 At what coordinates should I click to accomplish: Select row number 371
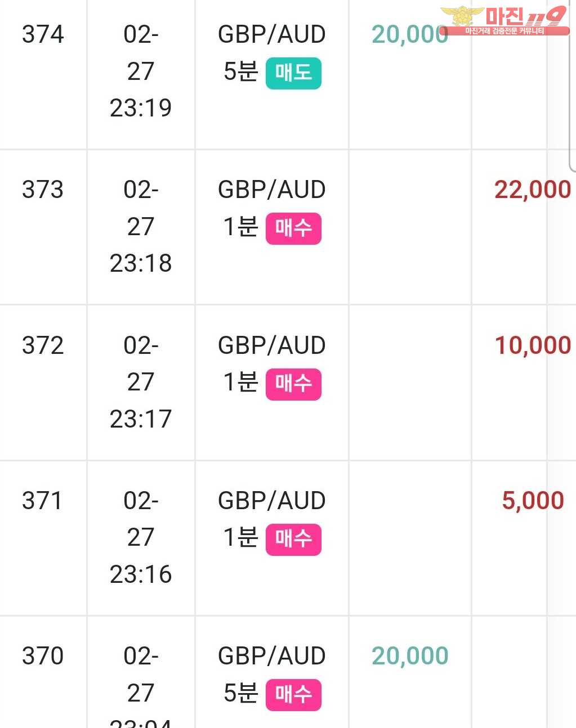[43, 501]
